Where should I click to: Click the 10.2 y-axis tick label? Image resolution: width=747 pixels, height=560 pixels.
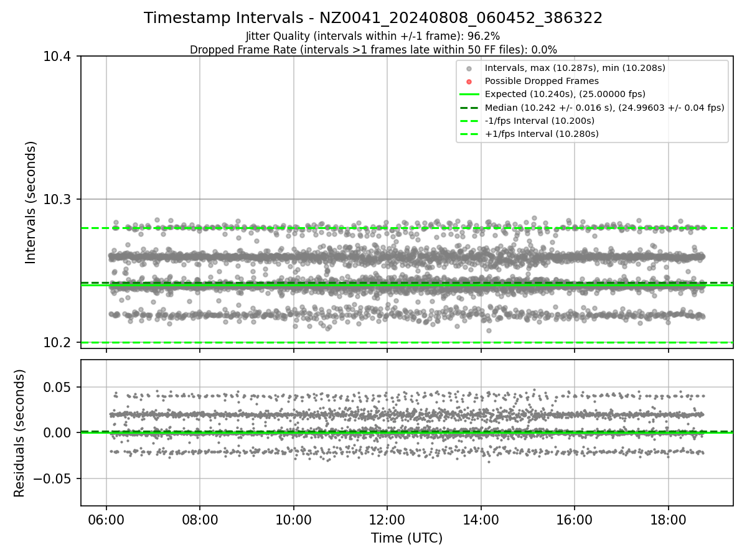[59, 343]
